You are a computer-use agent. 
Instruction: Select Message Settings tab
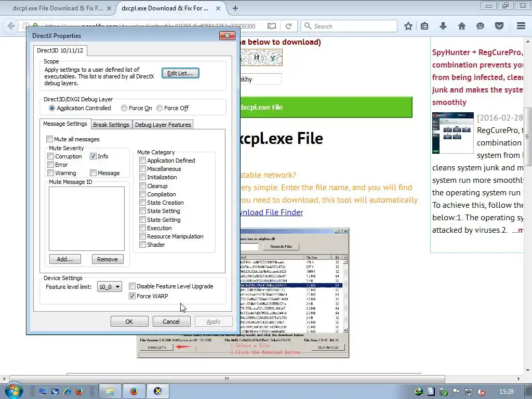point(65,124)
